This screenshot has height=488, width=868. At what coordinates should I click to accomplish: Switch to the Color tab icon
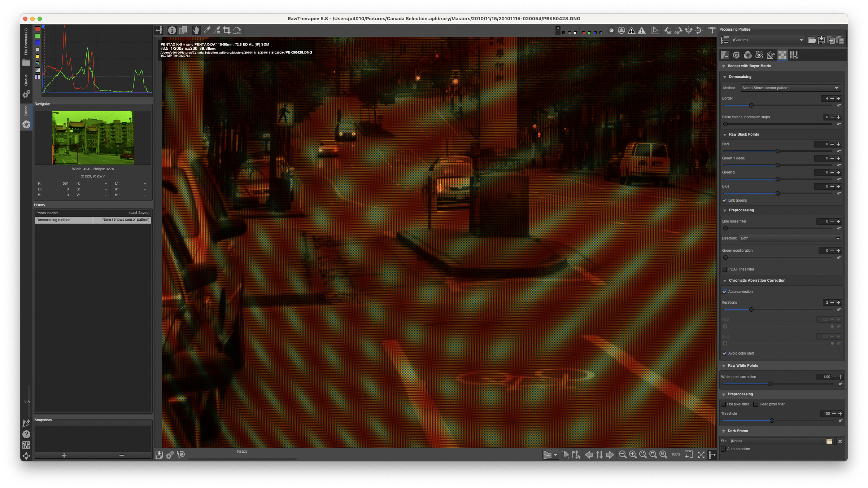747,55
